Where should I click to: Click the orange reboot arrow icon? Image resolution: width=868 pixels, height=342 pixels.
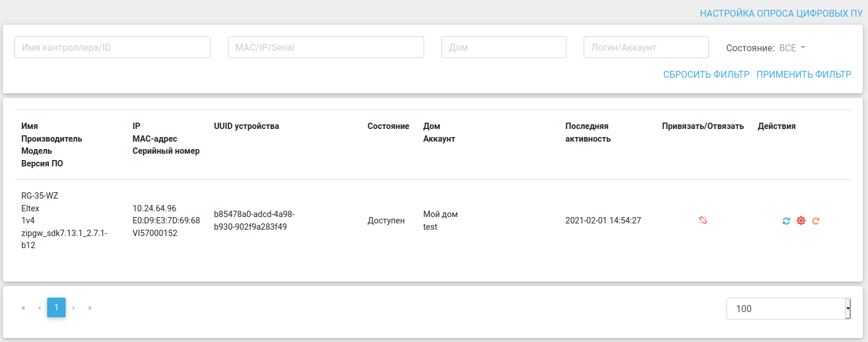click(816, 221)
